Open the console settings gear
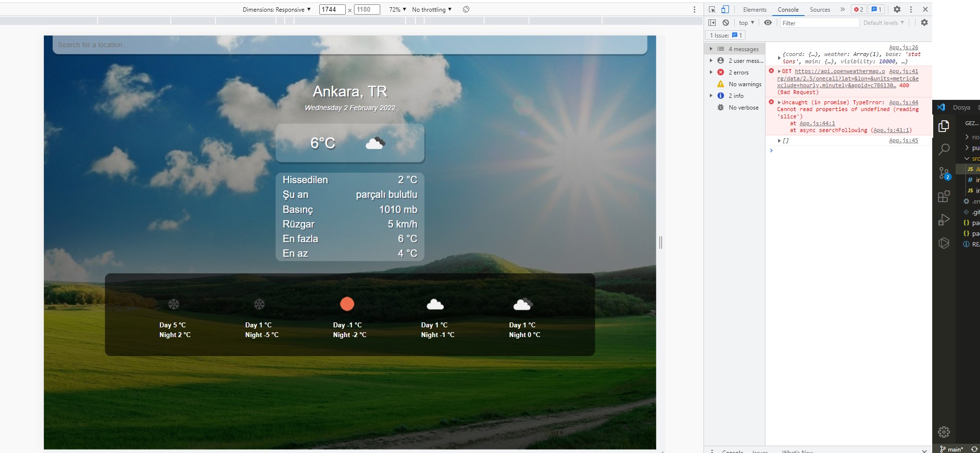Viewport: 980px width, 453px height. tap(924, 22)
